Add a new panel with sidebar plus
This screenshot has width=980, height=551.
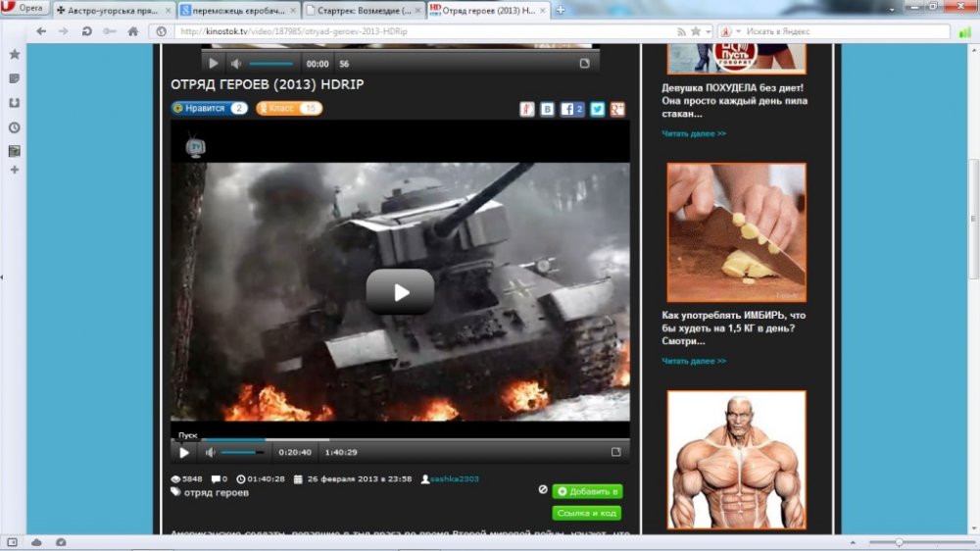click(15, 170)
